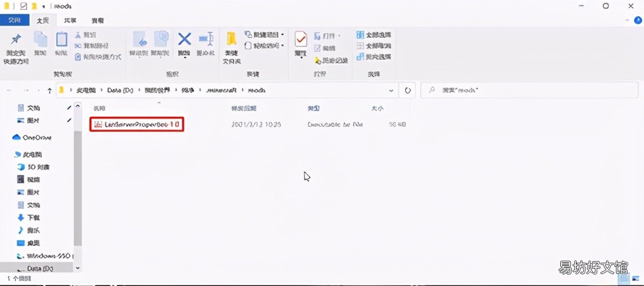The height and width of the screenshot is (286, 644).
Task: Choose Cut with the scissors icon
Action: (x=85, y=35)
